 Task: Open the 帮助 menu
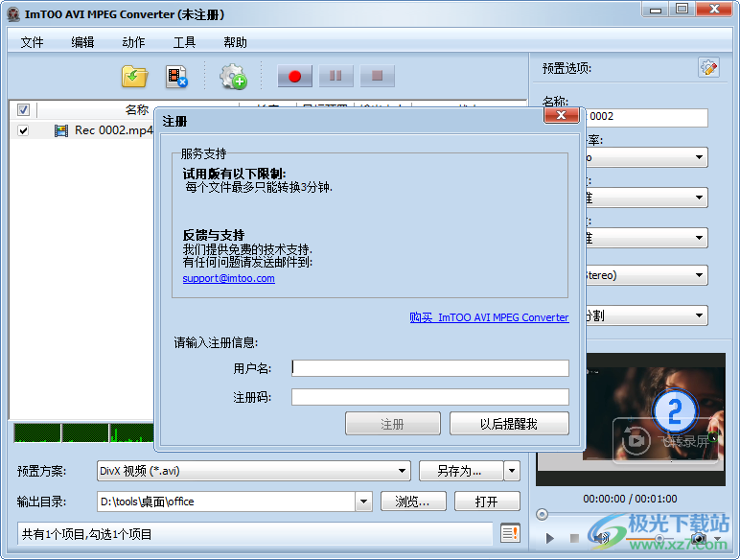click(235, 42)
